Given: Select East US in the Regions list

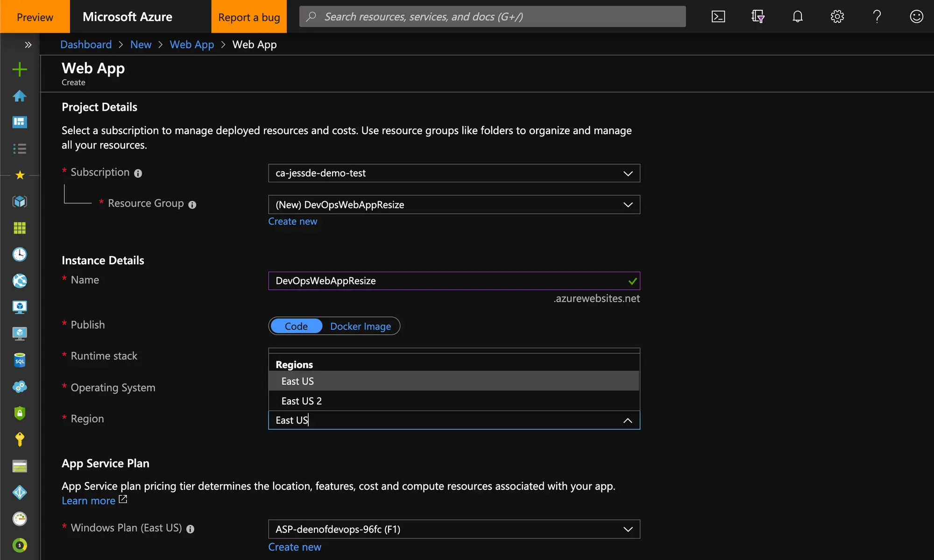Looking at the screenshot, I should [x=298, y=381].
